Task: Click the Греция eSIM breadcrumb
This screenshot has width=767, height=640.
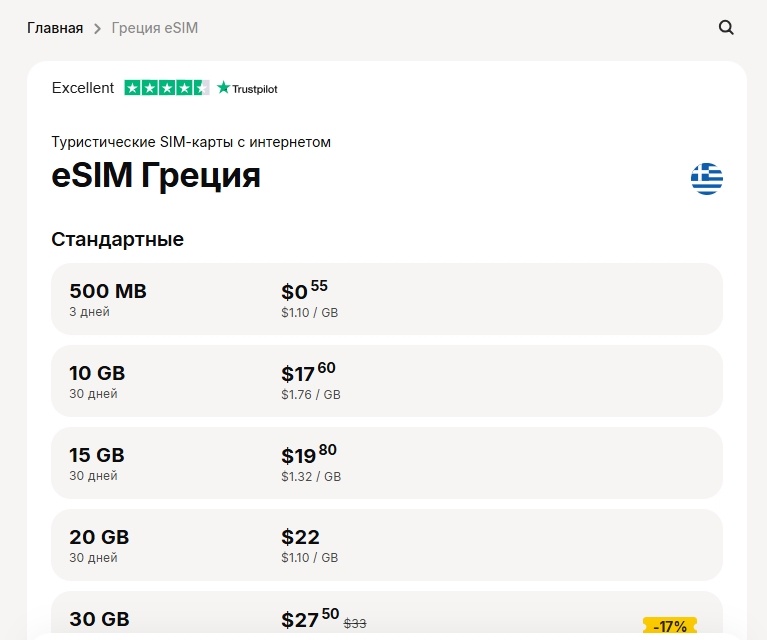Action: 155,28
